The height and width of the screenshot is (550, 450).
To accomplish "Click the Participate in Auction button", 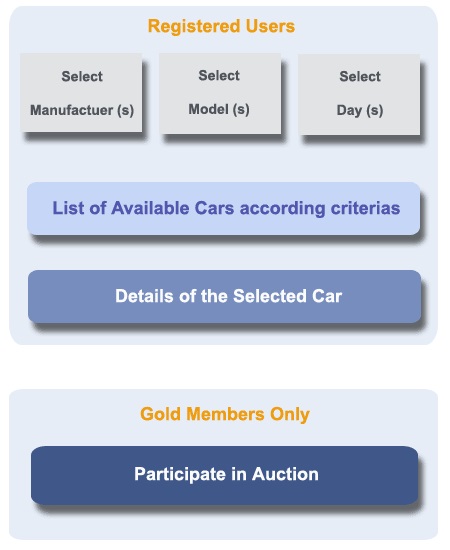I will tap(224, 475).
